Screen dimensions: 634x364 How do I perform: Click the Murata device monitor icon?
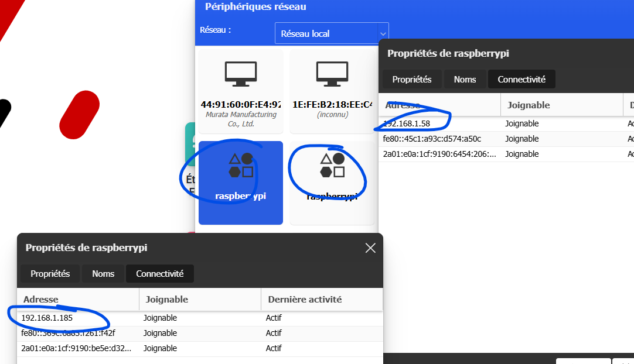pos(241,74)
